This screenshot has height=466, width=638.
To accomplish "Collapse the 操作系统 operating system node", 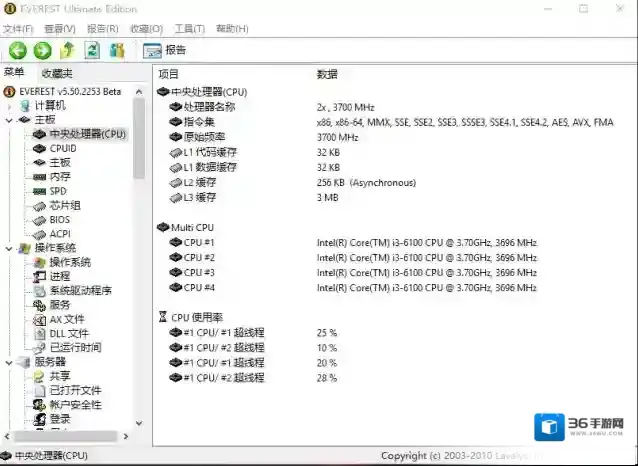I will [x=10, y=248].
